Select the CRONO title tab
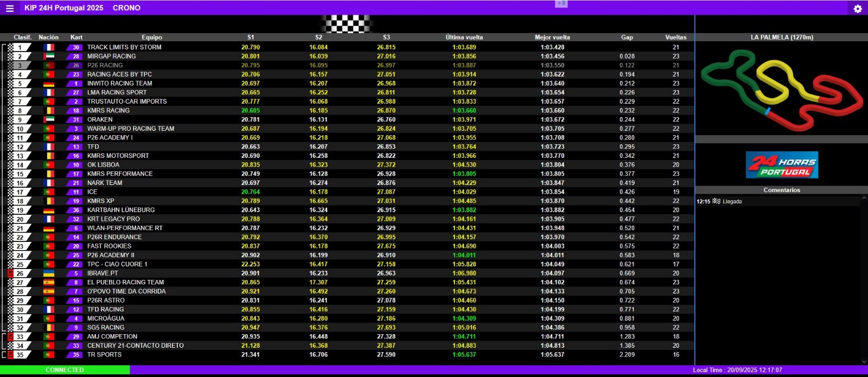 click(x=126, y=8)
